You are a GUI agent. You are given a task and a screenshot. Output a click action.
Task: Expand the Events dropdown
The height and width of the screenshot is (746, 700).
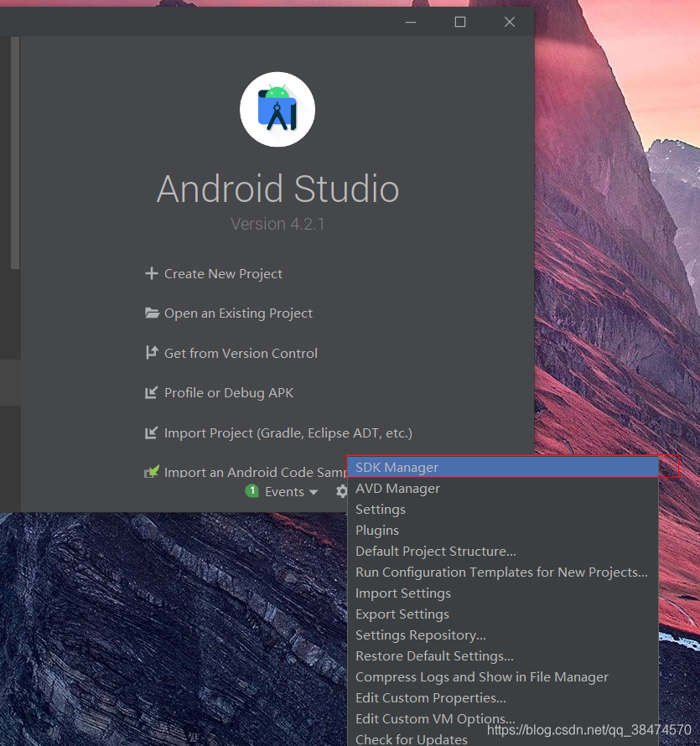coord(291,491)
